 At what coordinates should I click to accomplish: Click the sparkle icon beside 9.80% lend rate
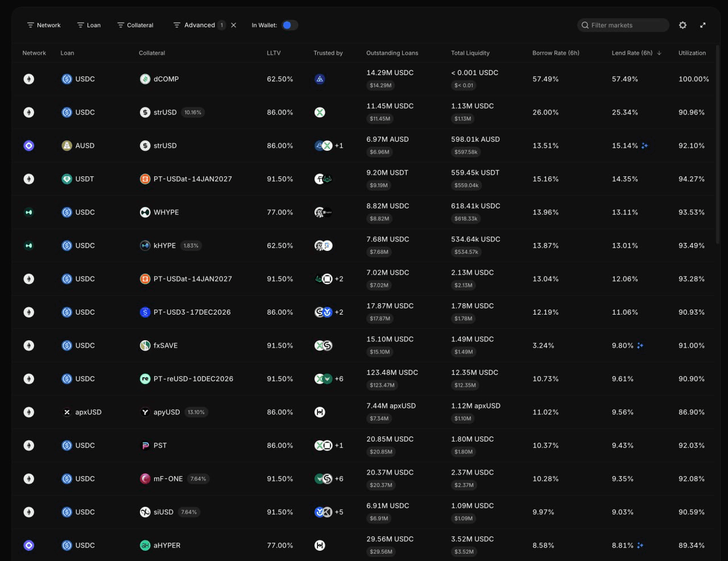[640, 345]
